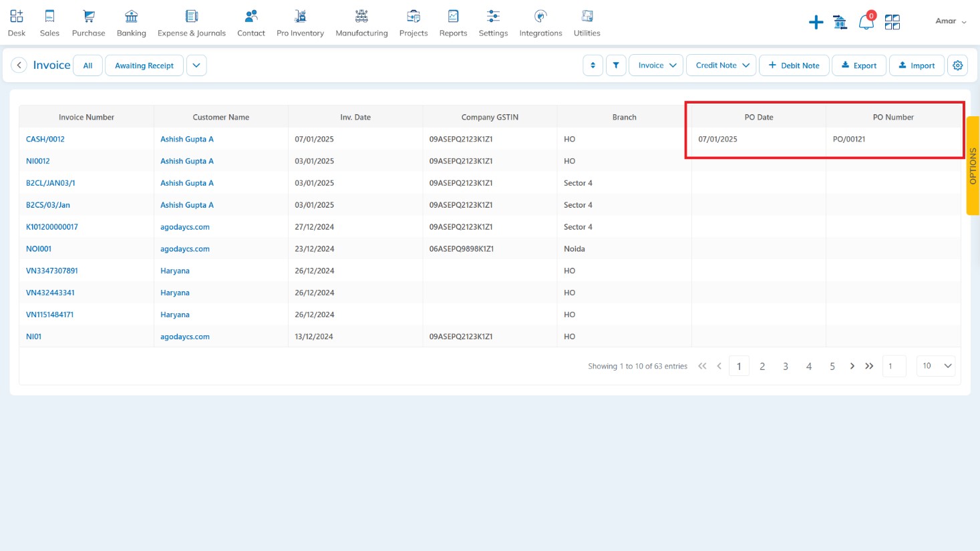The height and width of the screenshot is (551, 980).
Task: Open Expense & Journals module
Action: pos(192,23)
